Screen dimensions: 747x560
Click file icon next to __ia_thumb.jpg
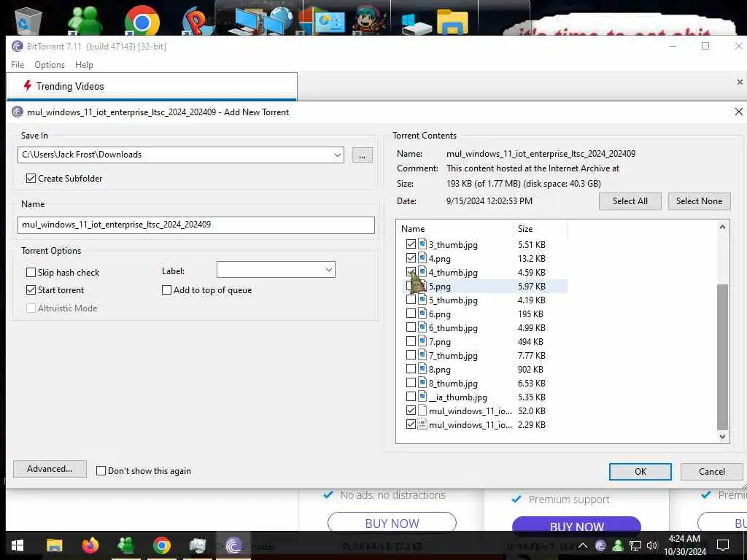[422, 396]
